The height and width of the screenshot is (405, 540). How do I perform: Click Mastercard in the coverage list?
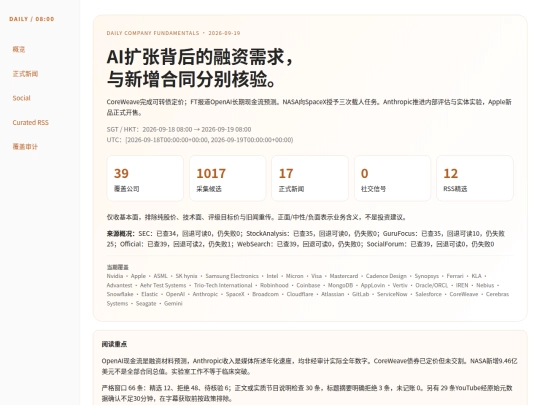point(344,276)
